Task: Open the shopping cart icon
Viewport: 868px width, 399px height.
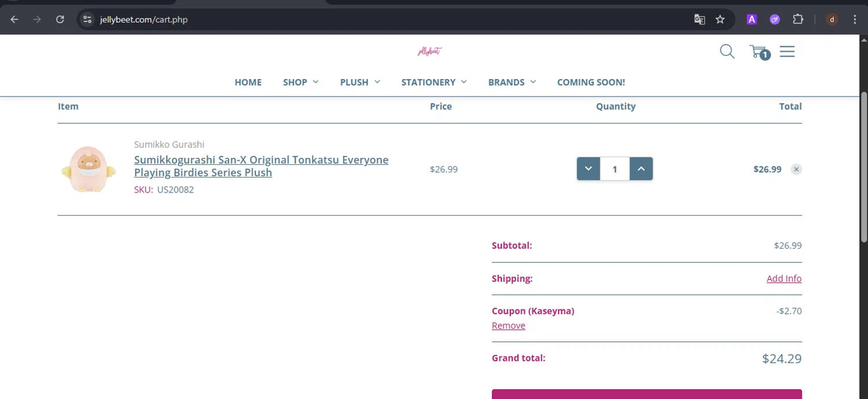Action: tap(759, 52)
